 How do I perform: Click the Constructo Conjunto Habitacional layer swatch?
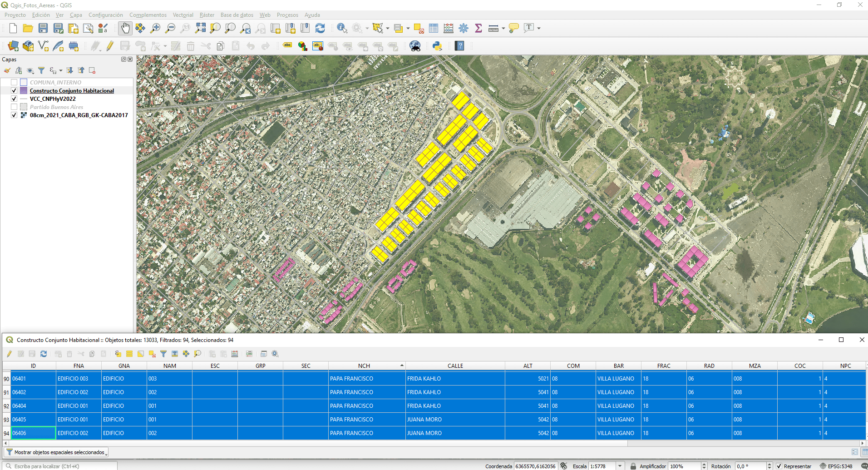(x=24, y=90)
